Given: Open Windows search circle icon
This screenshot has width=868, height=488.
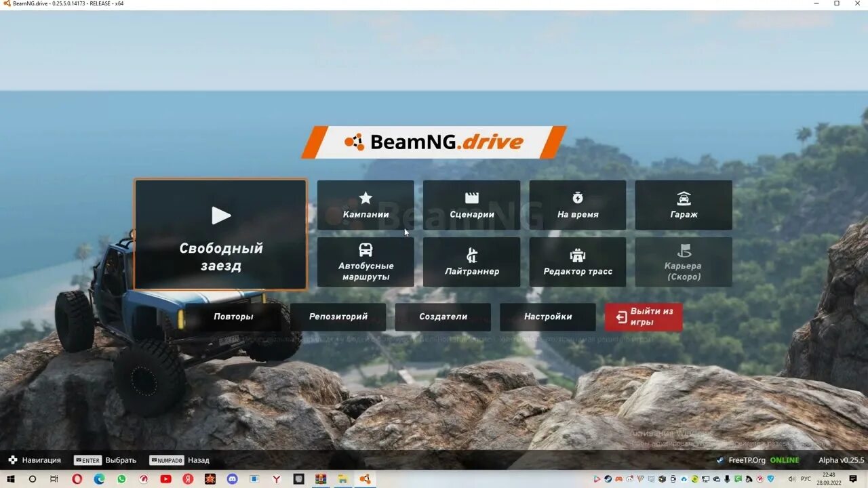Looking at the screenshot, I should coord(32,479).
